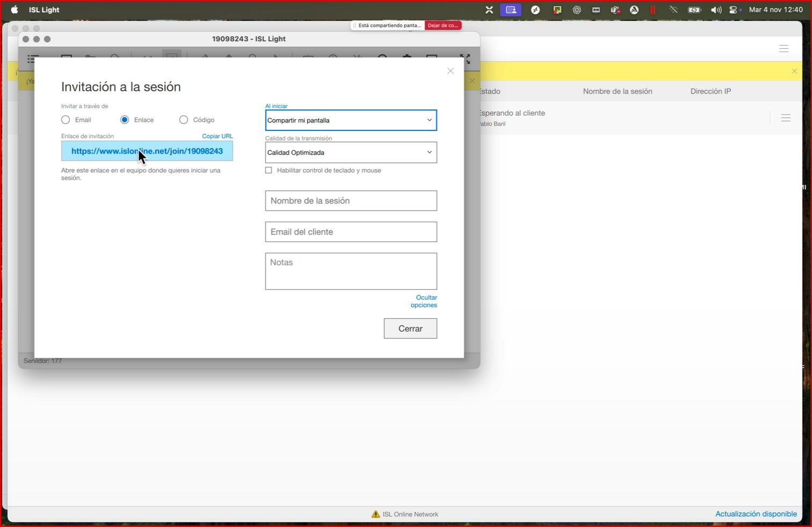Open the options menu for the waiting session row

[x=786, y=118]
